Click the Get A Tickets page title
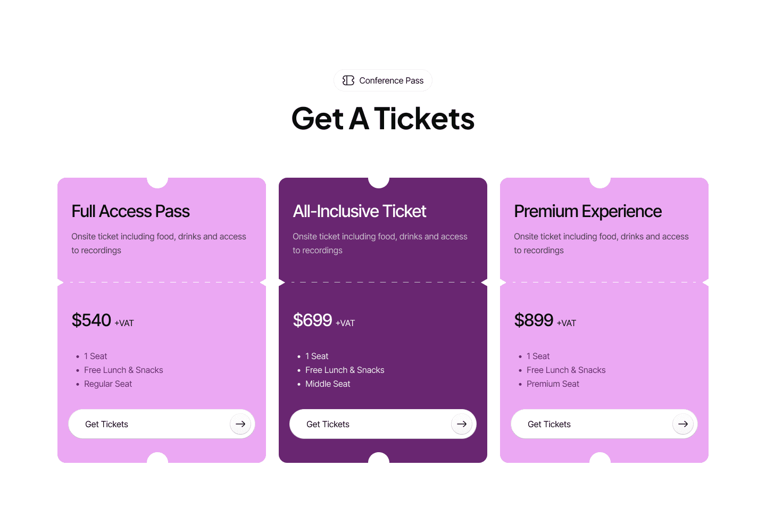This screenshot has height=532, width=766. 382,119
